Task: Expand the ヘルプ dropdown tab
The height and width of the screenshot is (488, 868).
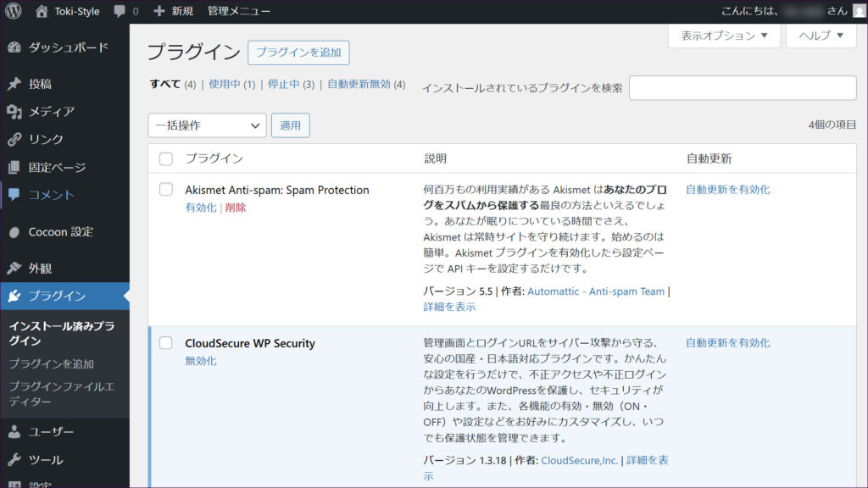Action: 821,36
